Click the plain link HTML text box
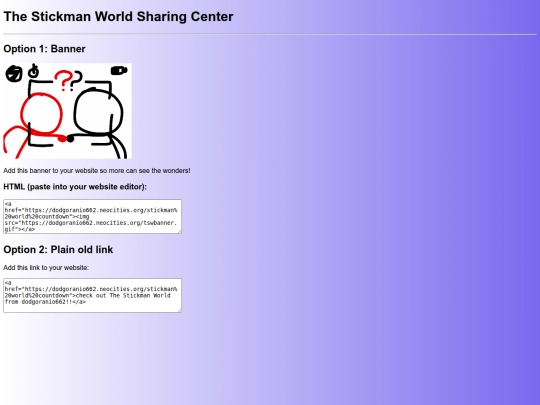 [92, 295]
